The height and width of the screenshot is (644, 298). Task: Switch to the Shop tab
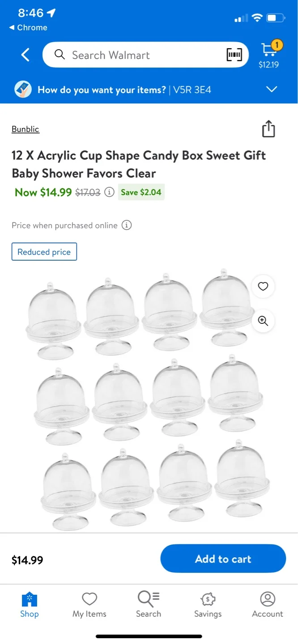click(x=29, y=605)
